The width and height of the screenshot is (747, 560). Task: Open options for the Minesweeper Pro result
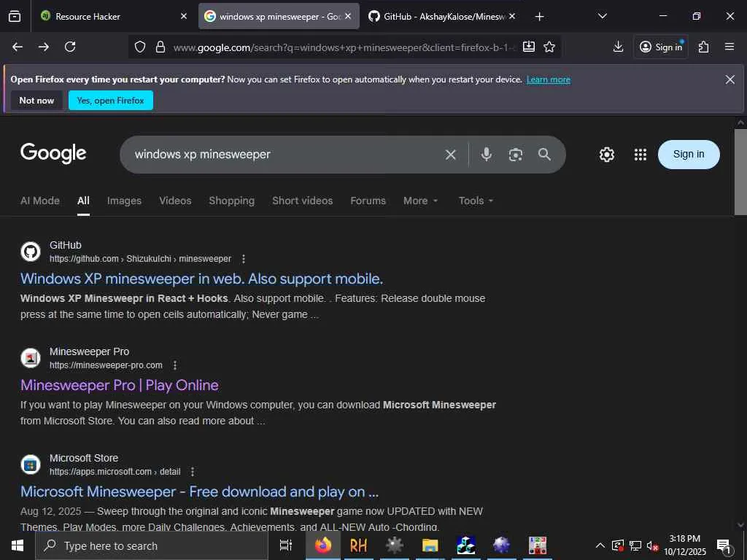175,365
